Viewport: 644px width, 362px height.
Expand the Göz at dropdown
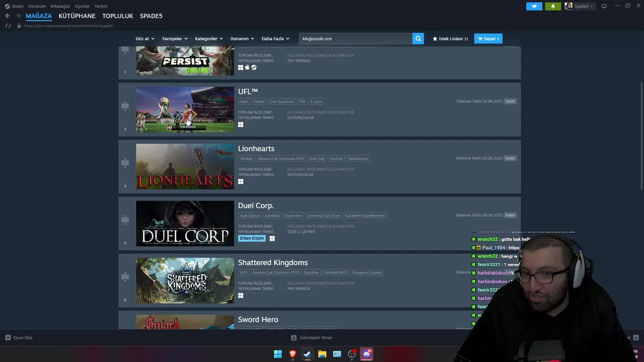coord(144,39)
